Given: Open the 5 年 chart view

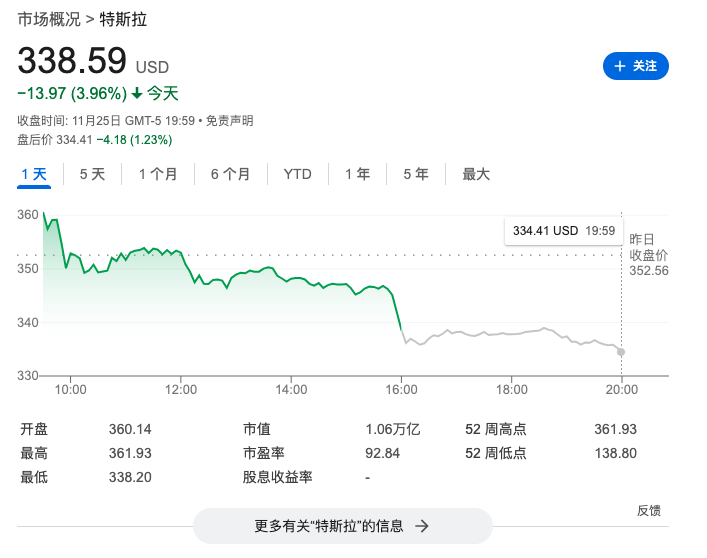Looking at the screenshot, I should click(416, 174).
